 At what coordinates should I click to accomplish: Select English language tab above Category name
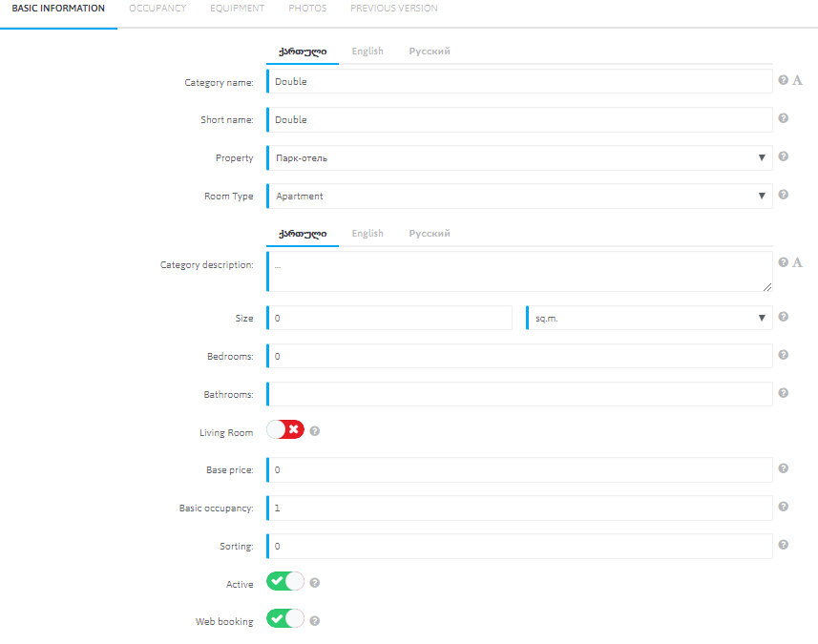click(367, 52)
